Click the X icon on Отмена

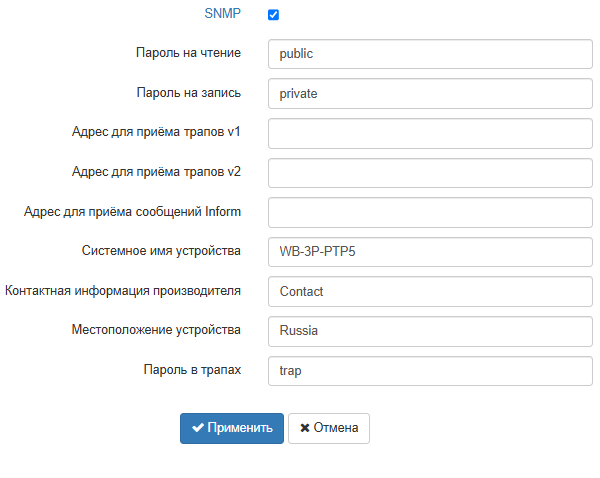pos(304,428)
